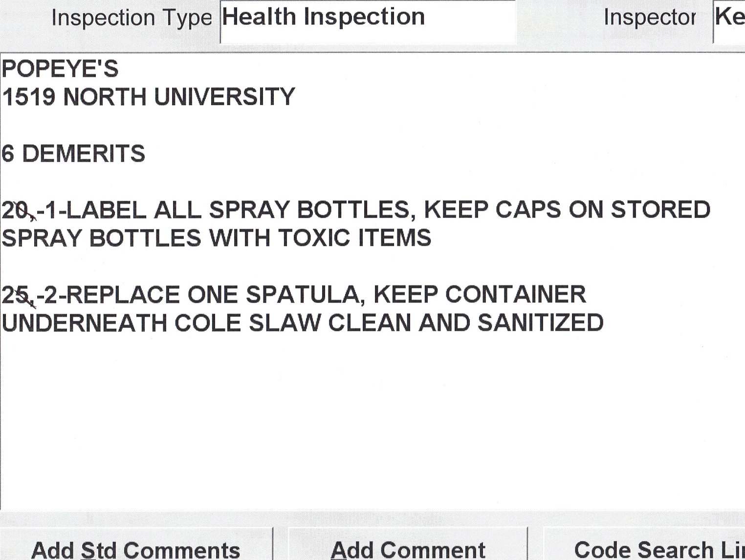745x560 pixels.
Task: Click the Inspector label
Action: point(649,18)
